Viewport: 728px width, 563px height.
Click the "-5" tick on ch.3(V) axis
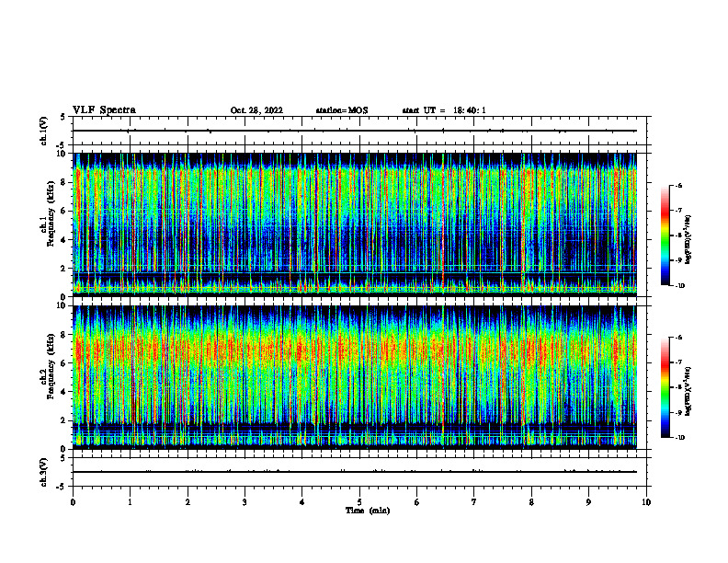pyautogui.click(x=62, y=487)
